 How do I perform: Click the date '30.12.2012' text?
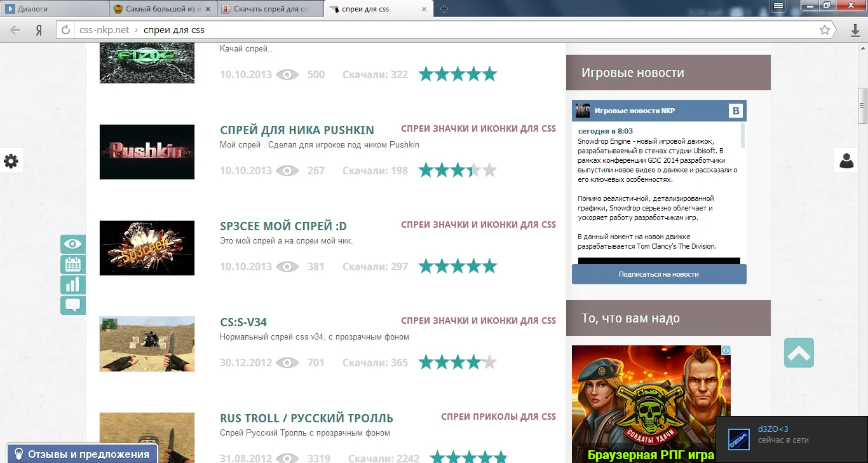coord(246,363)
